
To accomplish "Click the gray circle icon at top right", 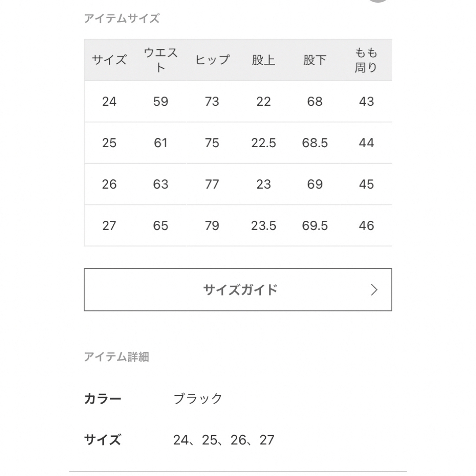I will (x=378, y=1).
